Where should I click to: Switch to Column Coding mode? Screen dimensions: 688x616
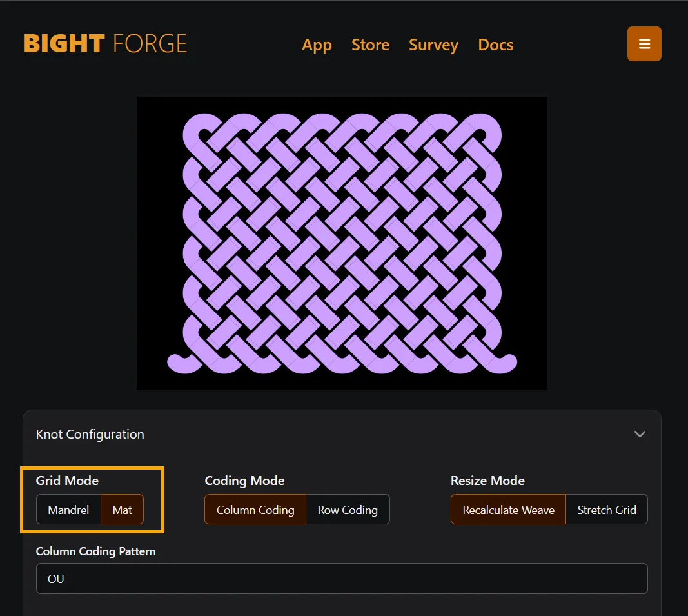(x=255, y=510)
